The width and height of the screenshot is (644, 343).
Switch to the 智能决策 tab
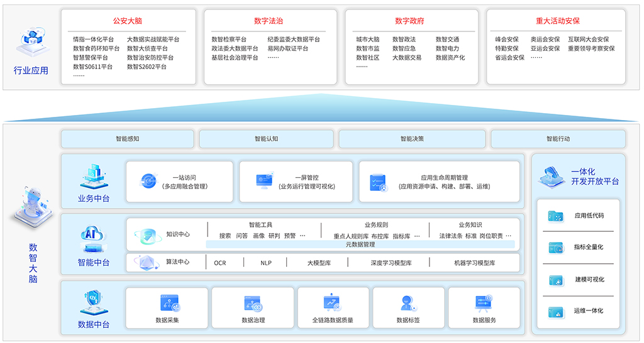click(412, 139)
